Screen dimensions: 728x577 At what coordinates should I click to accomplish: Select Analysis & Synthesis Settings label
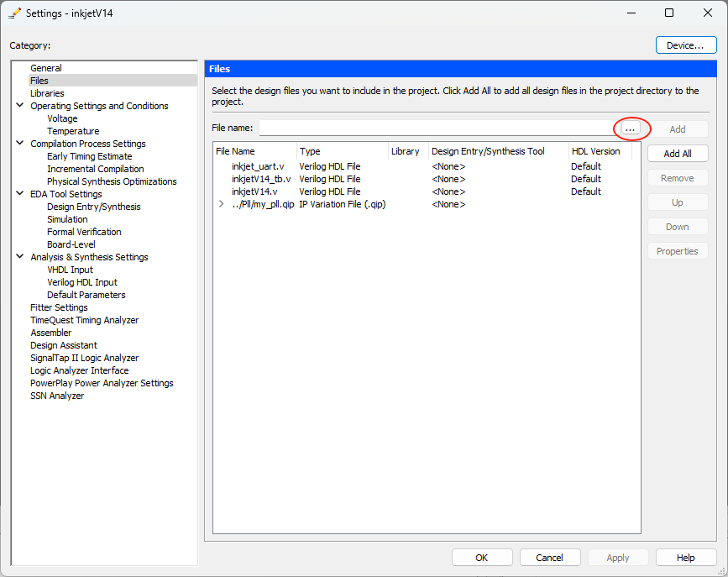[89, 257]
